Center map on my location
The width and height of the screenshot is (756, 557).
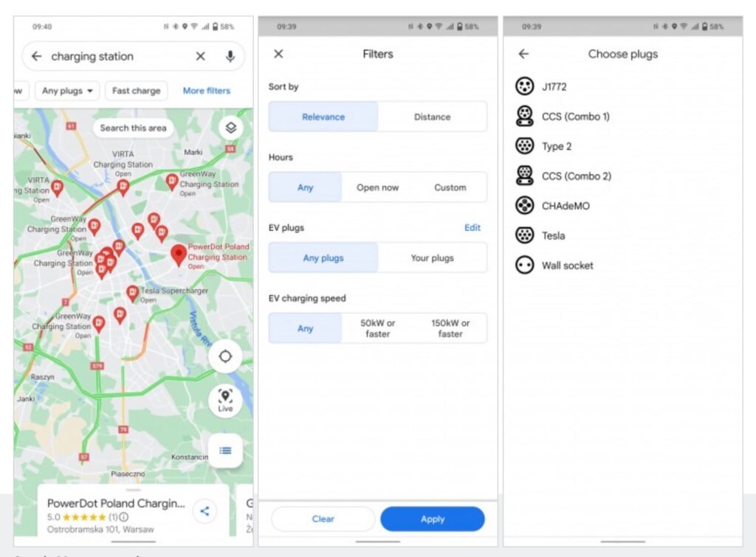point(225,357)
